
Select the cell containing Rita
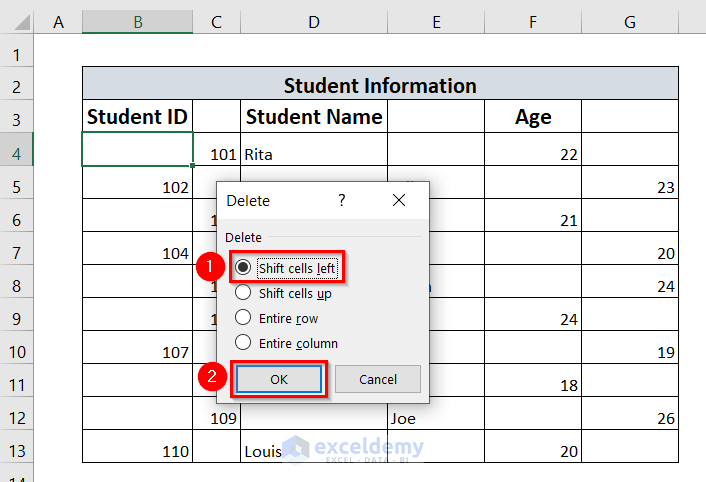pyautogui.click(x=314, y=154)
